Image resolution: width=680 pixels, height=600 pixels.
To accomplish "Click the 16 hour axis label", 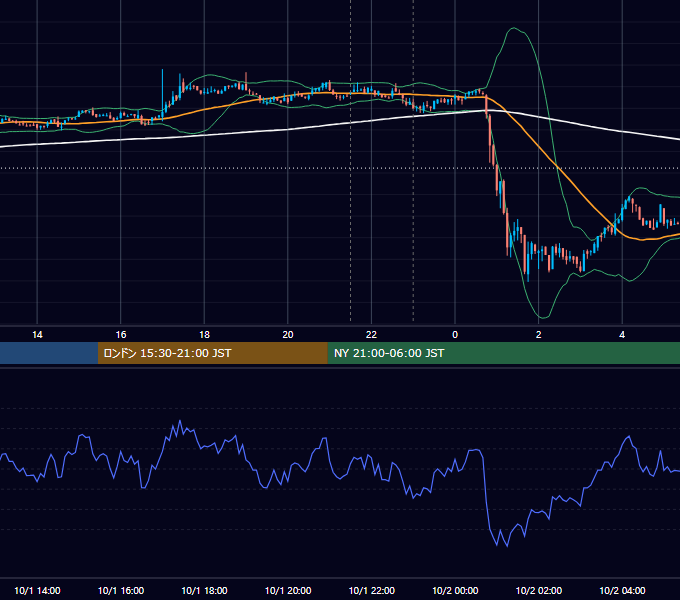I will [x=121, y=335].
